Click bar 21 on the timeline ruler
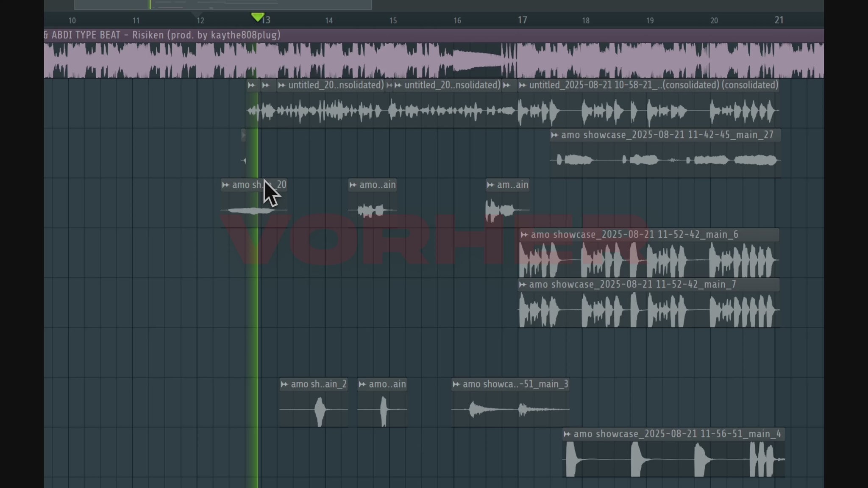This screenshot has width=868, height=488. (x=779, y=20)
